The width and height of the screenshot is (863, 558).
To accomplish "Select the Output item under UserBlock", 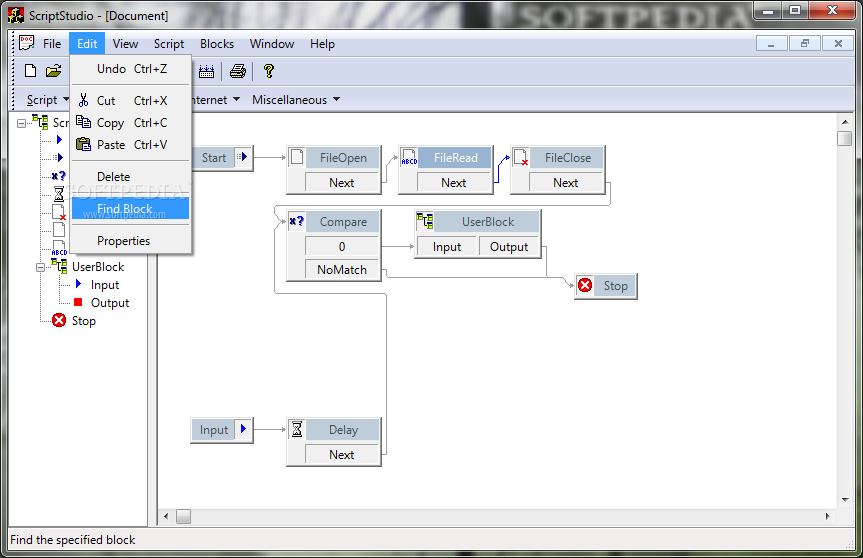I will coord(110,302).
